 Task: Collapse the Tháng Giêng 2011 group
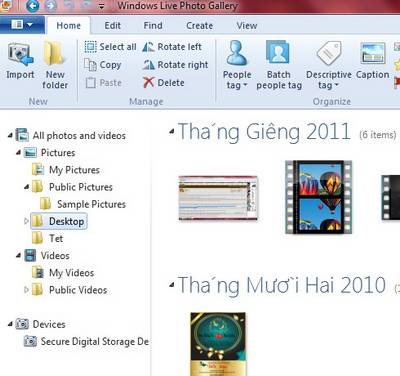click(x=172, y=131)
